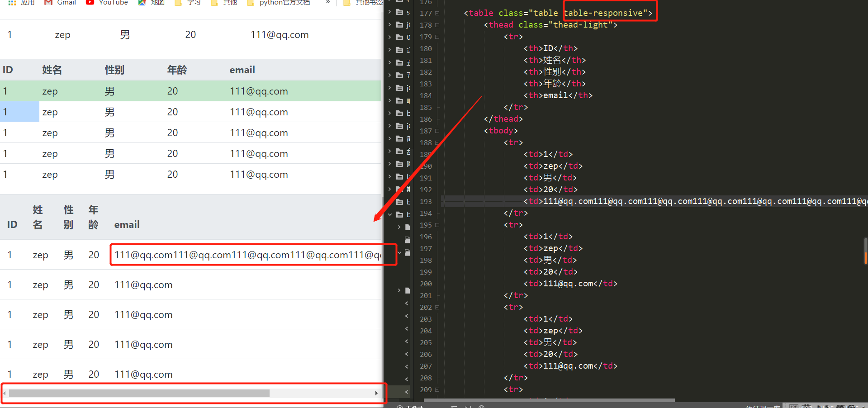Click the 姓名 header in the middle table

tap(52, 70)
